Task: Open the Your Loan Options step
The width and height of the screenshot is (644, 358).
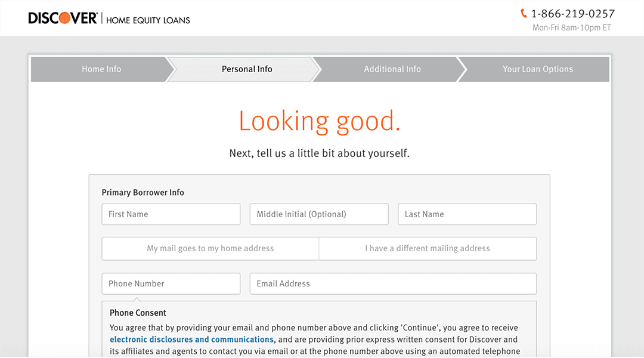Action: (x=537, y=69)
